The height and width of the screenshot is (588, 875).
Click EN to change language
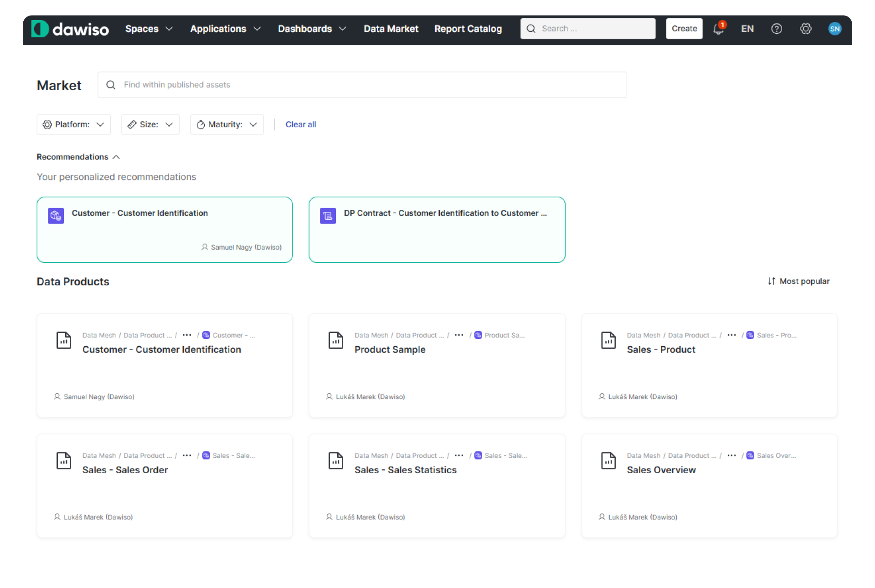coord(747,29)
